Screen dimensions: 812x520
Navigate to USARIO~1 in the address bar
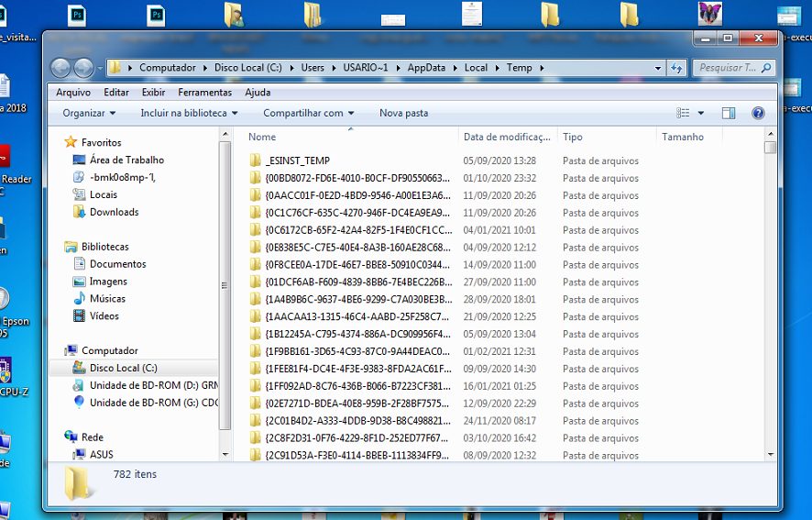[365, 68]
